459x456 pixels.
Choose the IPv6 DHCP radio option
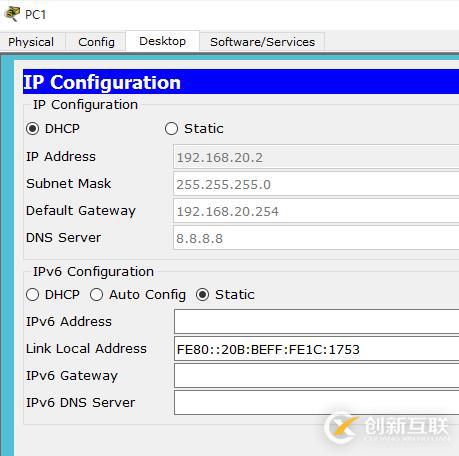tap(32, 295)
